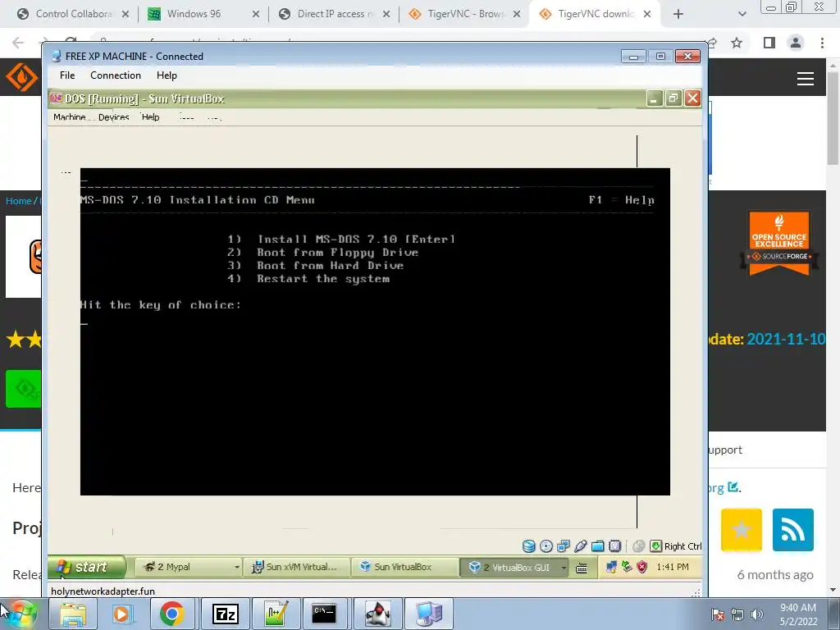Click inside the DOS installation menu screen
840x630 pixels.
pyautogui.click(x=375, y=331)
